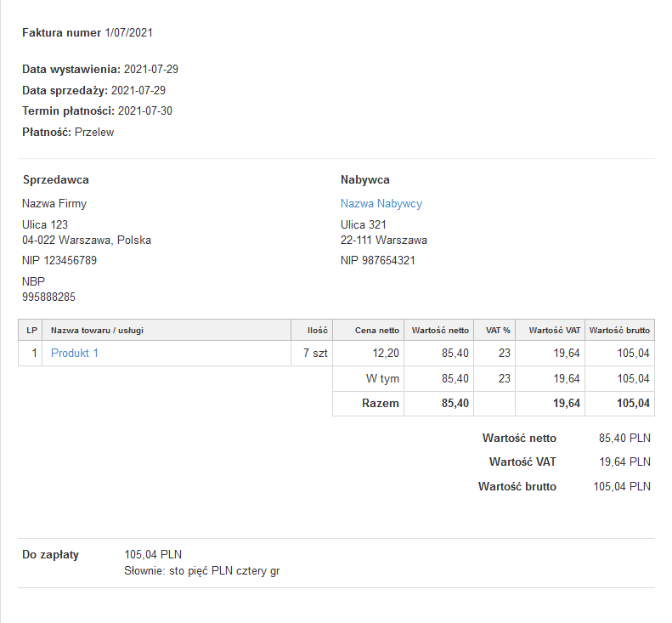Click the Nazwa towaru / usługi column header

click(x=98, y=331)
